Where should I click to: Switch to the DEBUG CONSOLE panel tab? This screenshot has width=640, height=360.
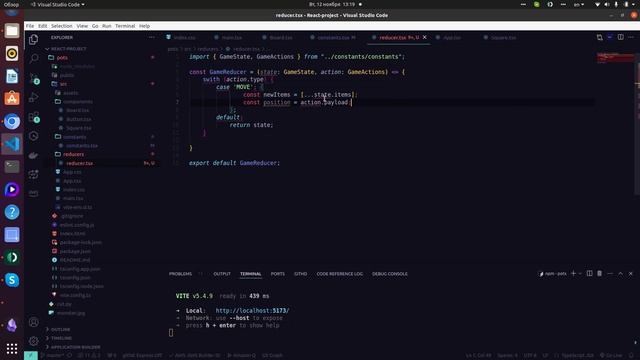point(390,274)
